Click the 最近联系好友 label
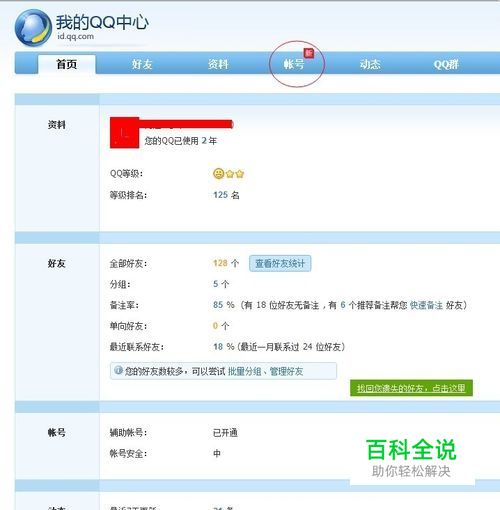The height and width of the screenshot is (510, 500). [x=137, y=347]
